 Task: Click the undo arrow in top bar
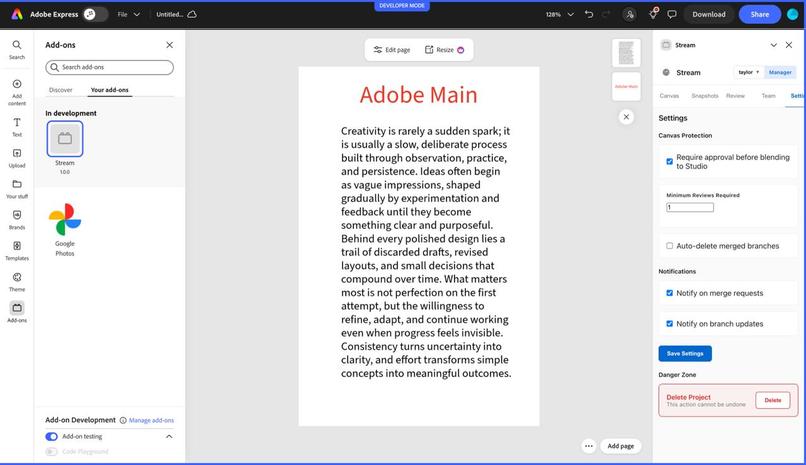[x=589, y=14]
